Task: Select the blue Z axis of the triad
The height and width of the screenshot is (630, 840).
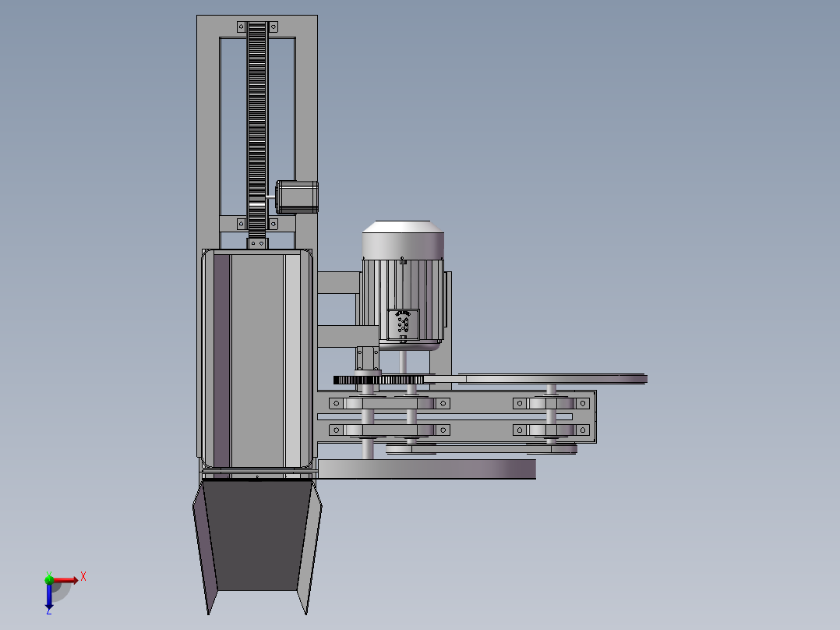Action: coord(49,596)
